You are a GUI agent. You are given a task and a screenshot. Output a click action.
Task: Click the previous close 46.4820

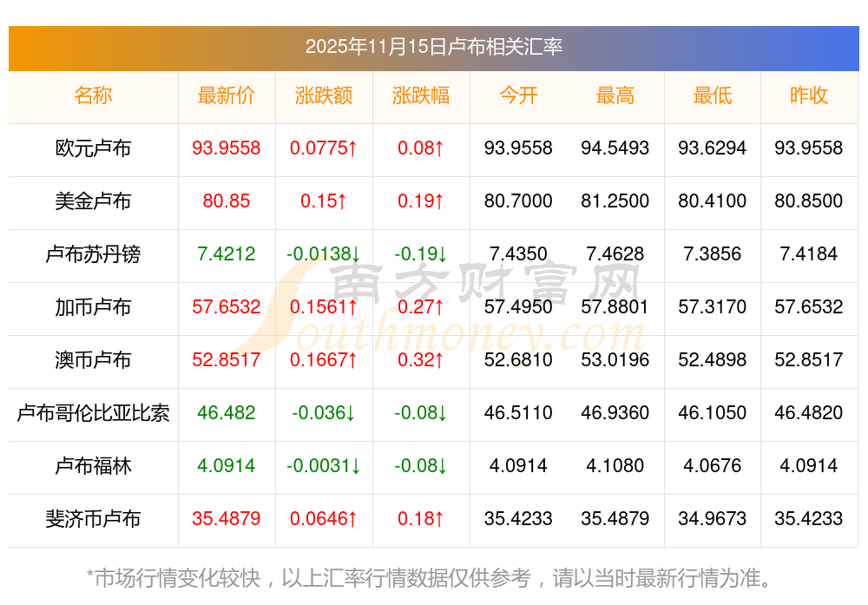click(x=809, y=413)
